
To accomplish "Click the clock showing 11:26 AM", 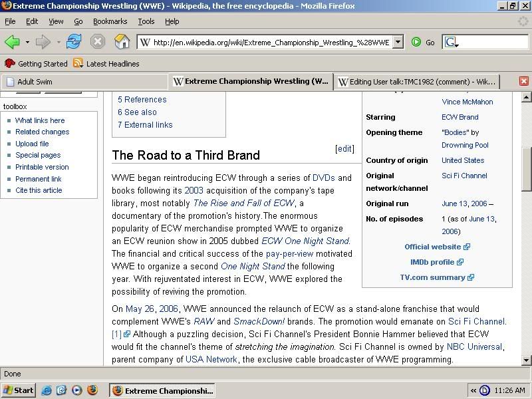I will coord(510,391).
